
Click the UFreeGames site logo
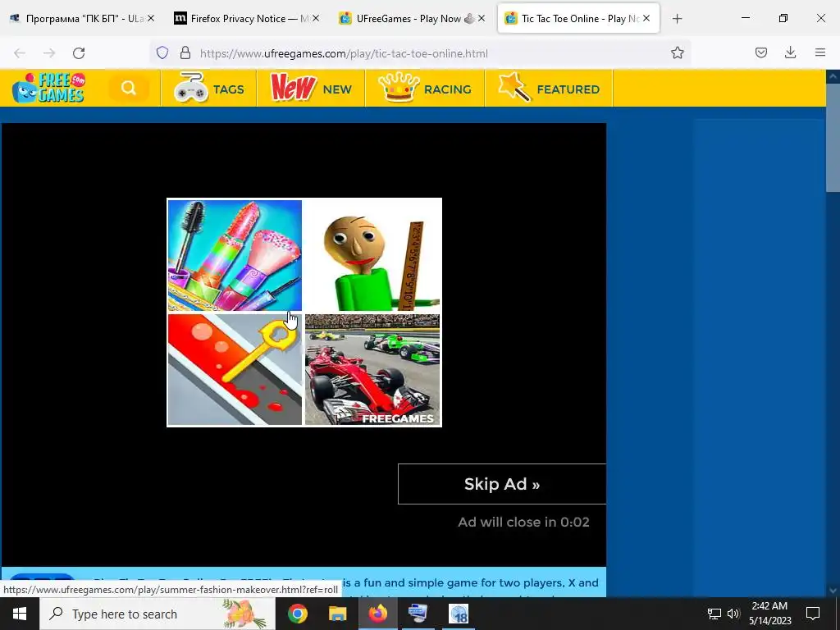pos(48,88)
